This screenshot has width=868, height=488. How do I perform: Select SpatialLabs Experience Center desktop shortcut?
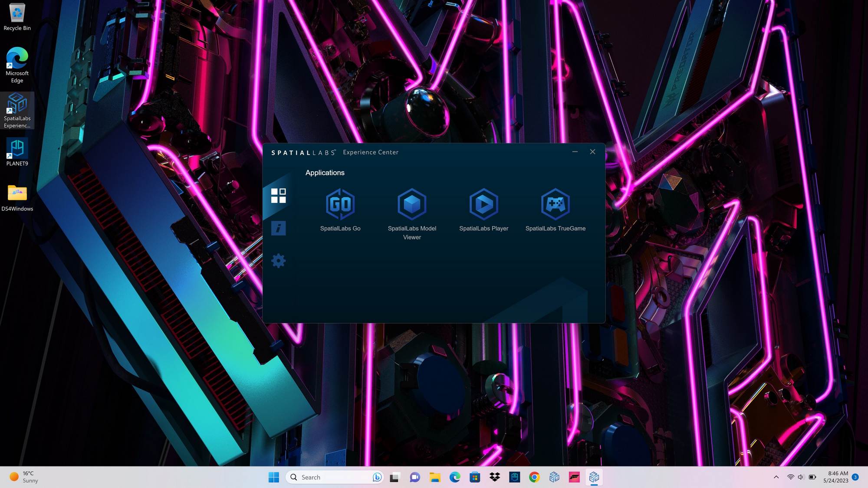(17, 111)
